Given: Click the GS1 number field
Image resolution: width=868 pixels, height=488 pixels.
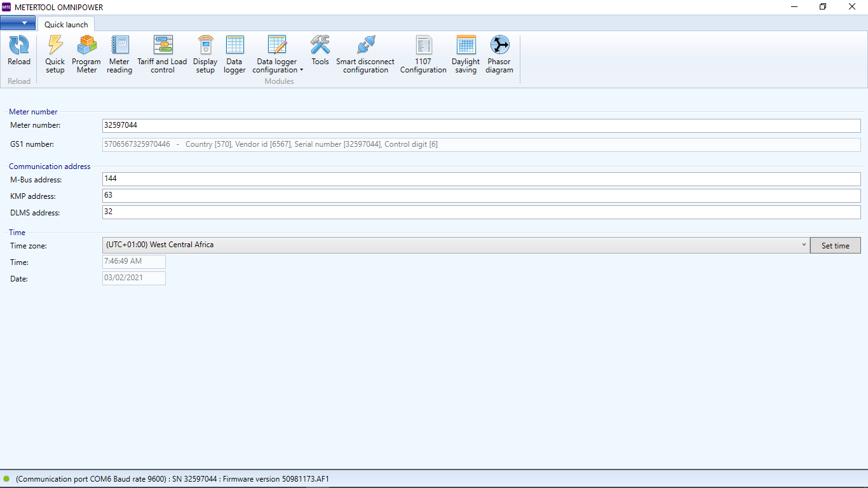Looking at the screenshot, I should (482, 144).
